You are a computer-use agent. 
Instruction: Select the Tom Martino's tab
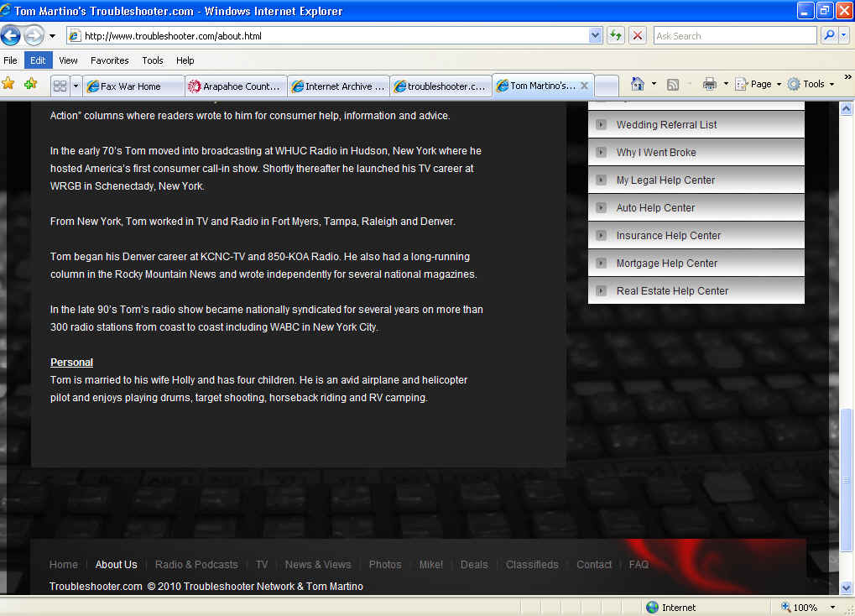click(536, 86)
